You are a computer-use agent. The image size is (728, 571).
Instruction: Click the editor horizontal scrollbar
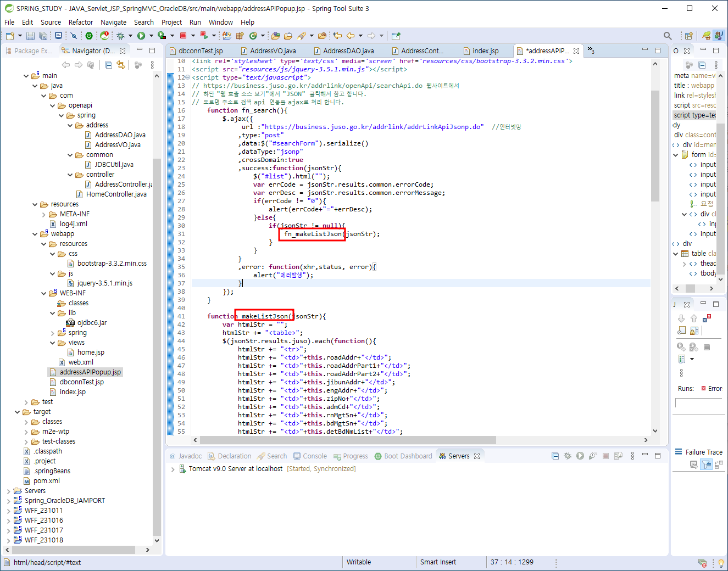[x=348, y=440]
